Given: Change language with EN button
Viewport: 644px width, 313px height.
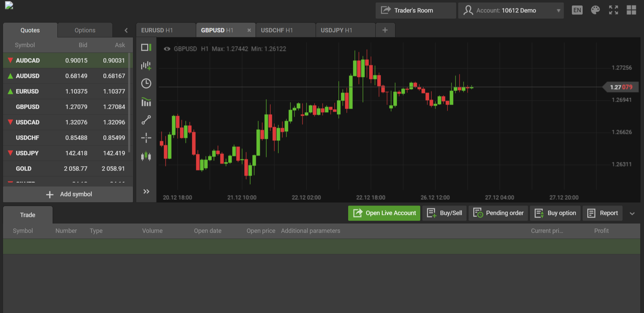Looking at the screenshot, I should pyautogui.click(x=577, y=10).
